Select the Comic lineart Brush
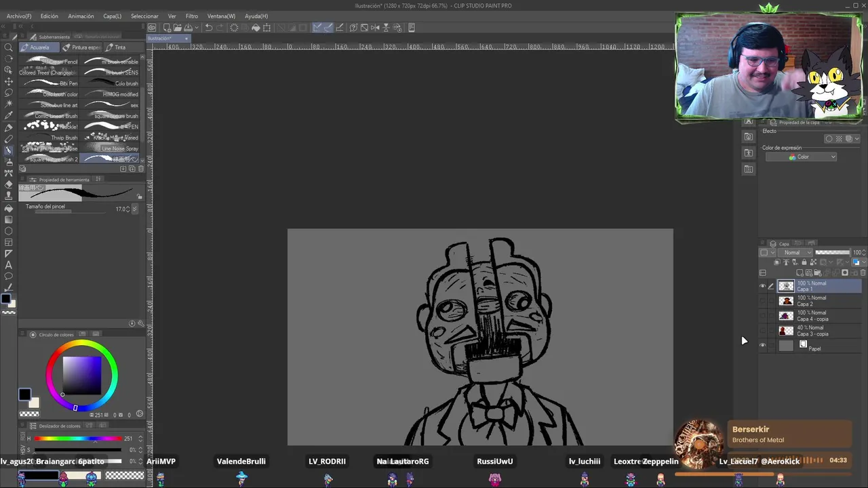Screen dimensions: 868x488 (x=50, y=116)
